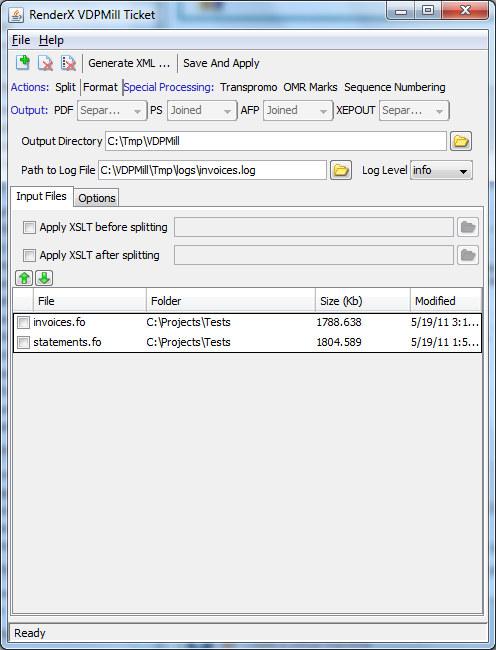This screenshot has height=650, width=496.
Task: Select the invoices.fo file name
Action: [59, 322]
